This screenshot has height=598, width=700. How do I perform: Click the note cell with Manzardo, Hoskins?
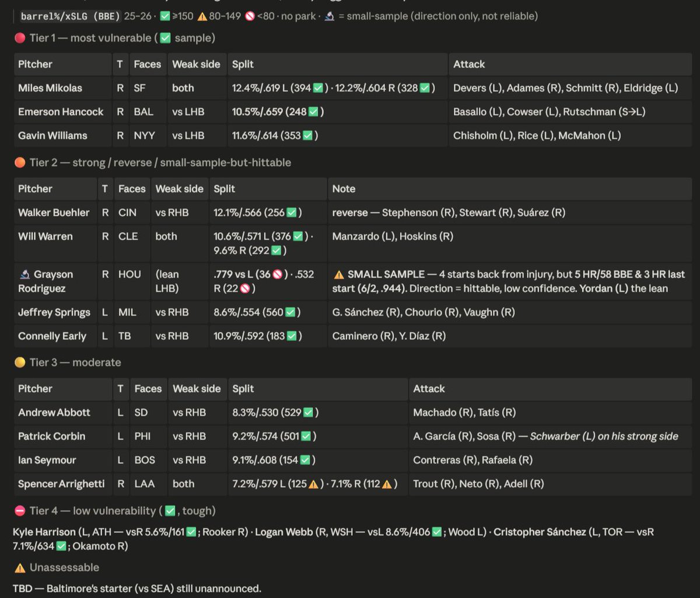[x=510, y=244]
